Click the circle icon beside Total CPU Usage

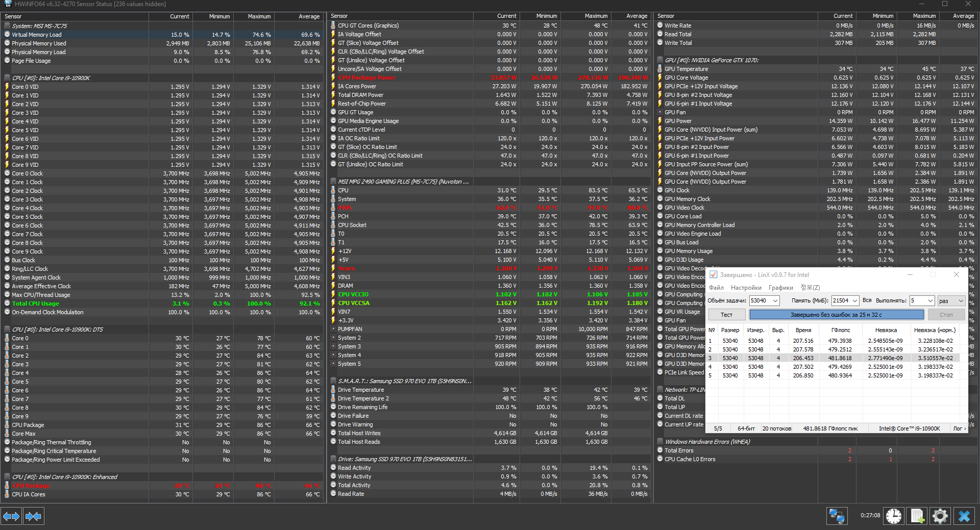pyautogui.click(x=7, y=304)
